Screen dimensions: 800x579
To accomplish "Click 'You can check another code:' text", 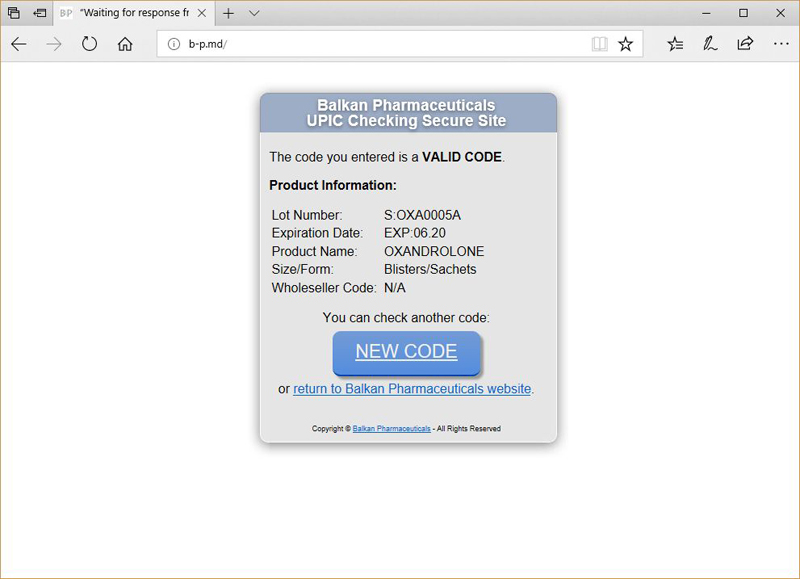I will (x=406, y=318).
